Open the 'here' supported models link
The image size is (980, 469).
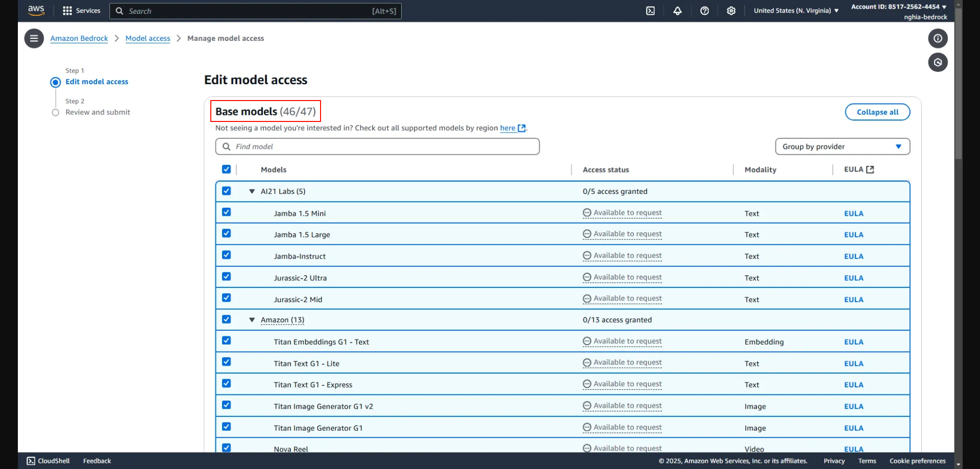pos(507,128)
